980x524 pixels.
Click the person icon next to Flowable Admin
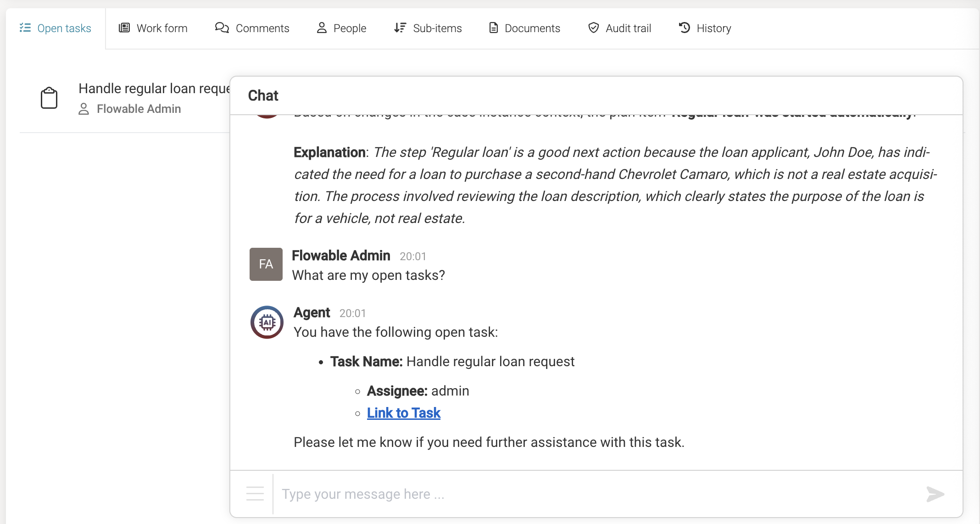(83, 109)
